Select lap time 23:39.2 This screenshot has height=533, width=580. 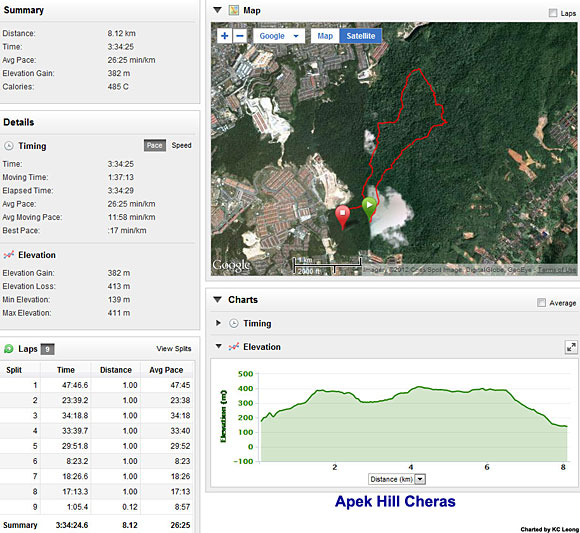pyautogui.click(x=75, y=401)
